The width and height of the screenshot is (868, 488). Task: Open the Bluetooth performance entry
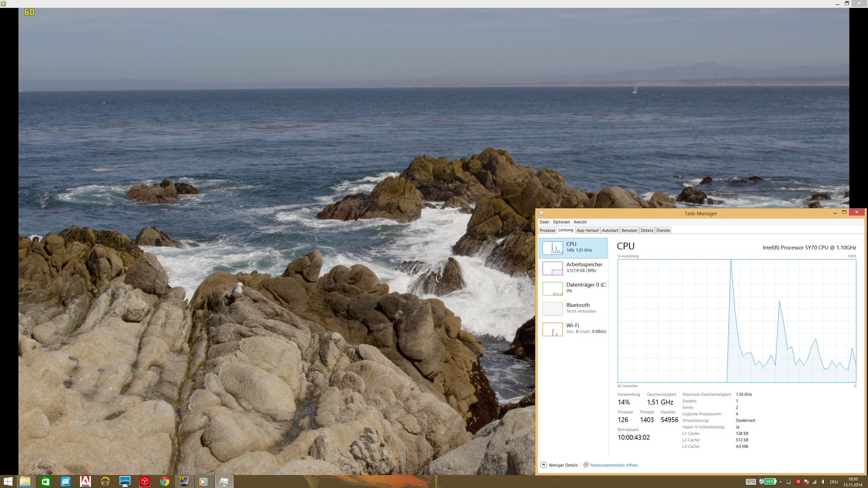(573, 309)
